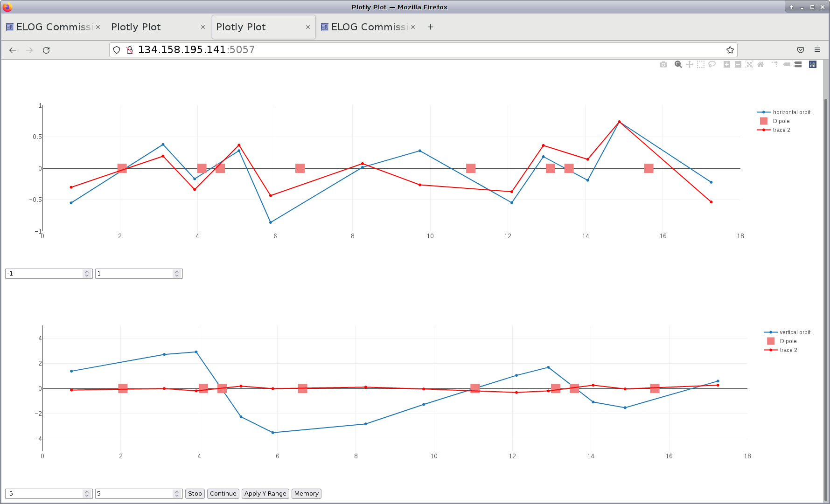Image resolution: width=830 pixels, height=504 pixels.
Task: Click the autoscale icon in the modebar
Action: pyautogui.click(x=749, y=64)
